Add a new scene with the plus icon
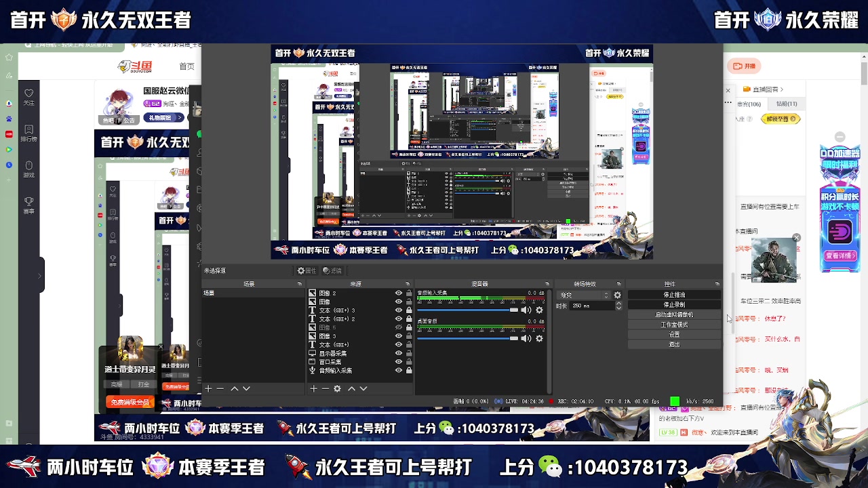The width and height of the screenshot is (868, 488). pyautogui.click(x=209, y=388)
